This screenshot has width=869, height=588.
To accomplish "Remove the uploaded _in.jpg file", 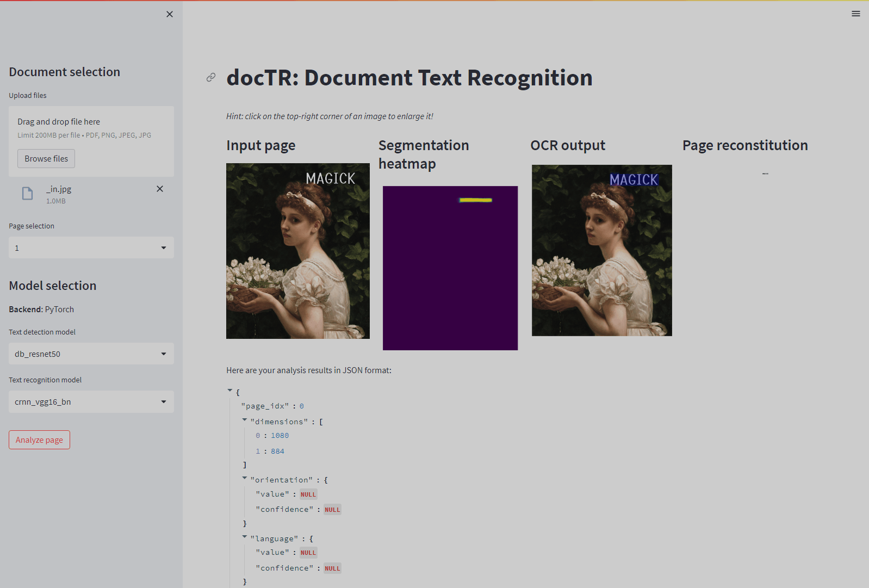I will 160,189.
